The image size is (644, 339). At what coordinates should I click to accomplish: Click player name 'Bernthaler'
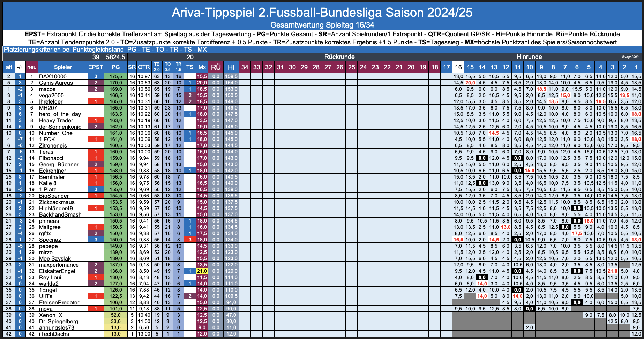52,177
